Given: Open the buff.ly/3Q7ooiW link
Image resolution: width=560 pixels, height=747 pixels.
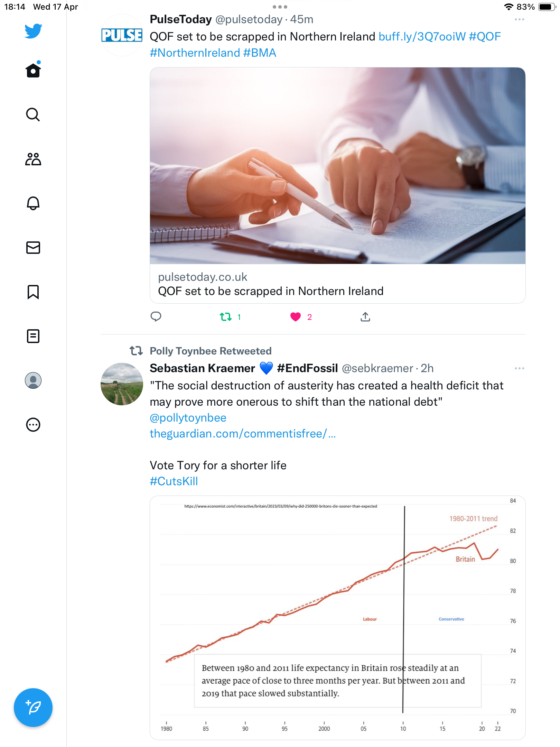Looking at the screenshot, I should (x=422, y=37).
